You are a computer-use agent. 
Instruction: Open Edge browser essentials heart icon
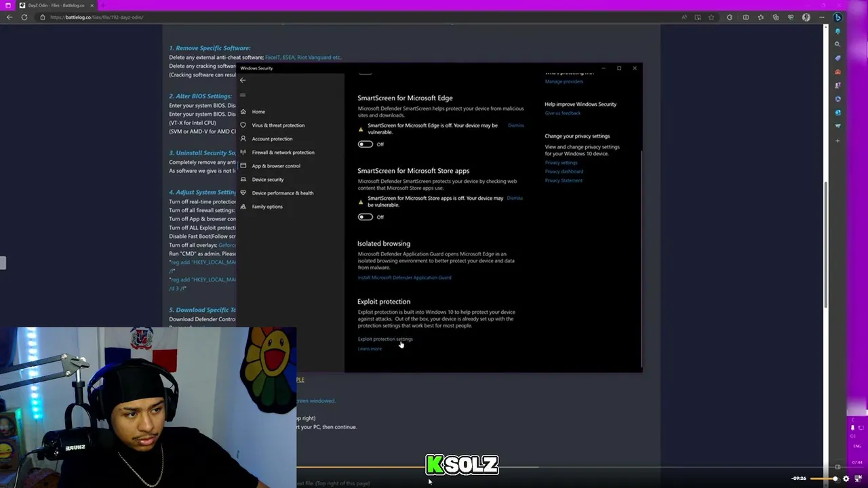coord(791,17)
